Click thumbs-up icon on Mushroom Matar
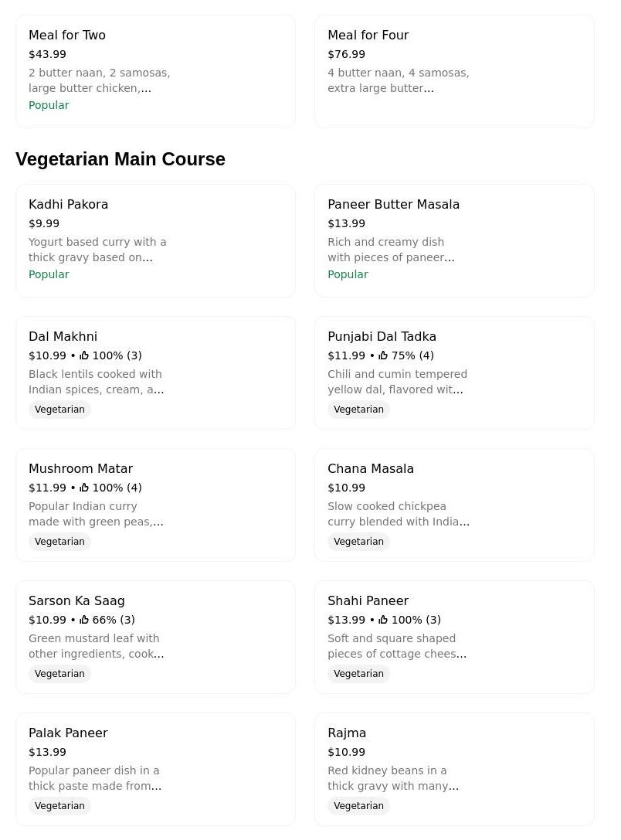Image resolution: width=621 pixels, height=840 pixels. 84,488
